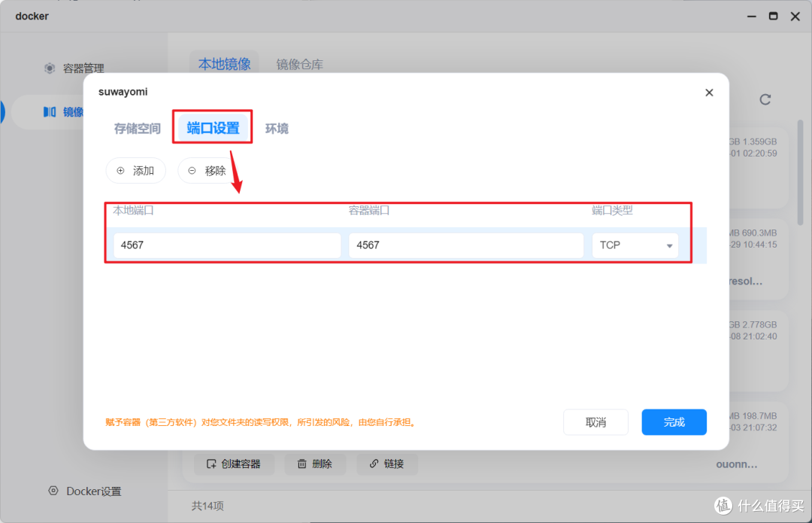Click the 容器端口 column header
812x523 pixels.
(x=368, y=211)
